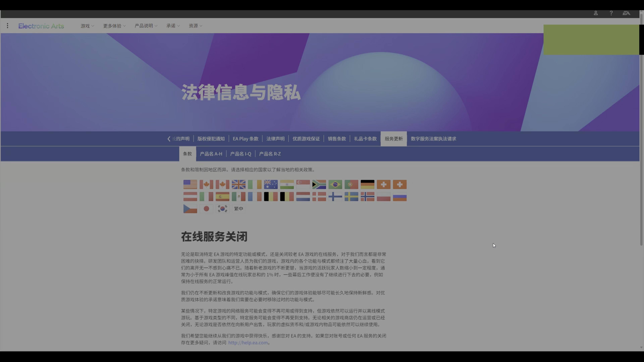Select the Singapore flag
Image resolution: width=644 pixels, height=362 pixels.
tap(303, 185)
